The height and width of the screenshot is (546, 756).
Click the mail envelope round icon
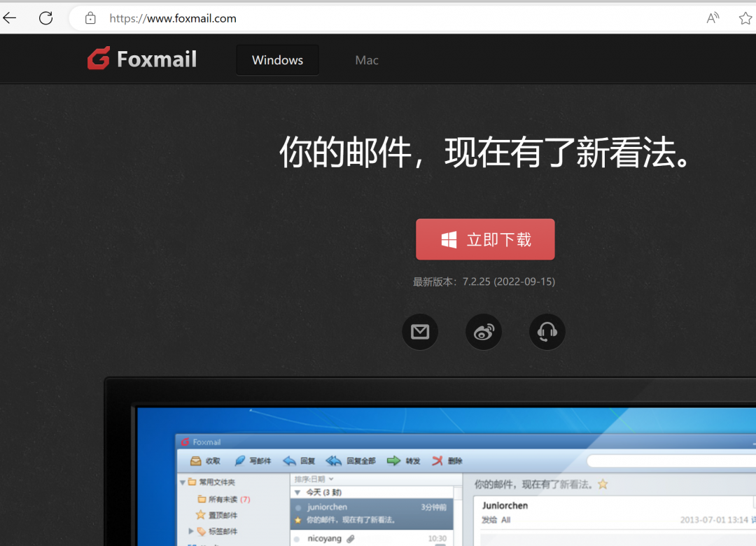click(x=420, y=332)
